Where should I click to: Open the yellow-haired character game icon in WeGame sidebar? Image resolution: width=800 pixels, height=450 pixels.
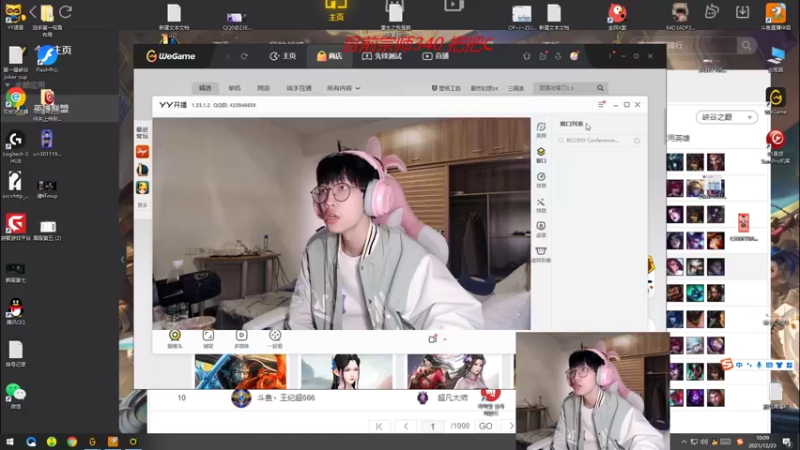click(x=142, y=188)
